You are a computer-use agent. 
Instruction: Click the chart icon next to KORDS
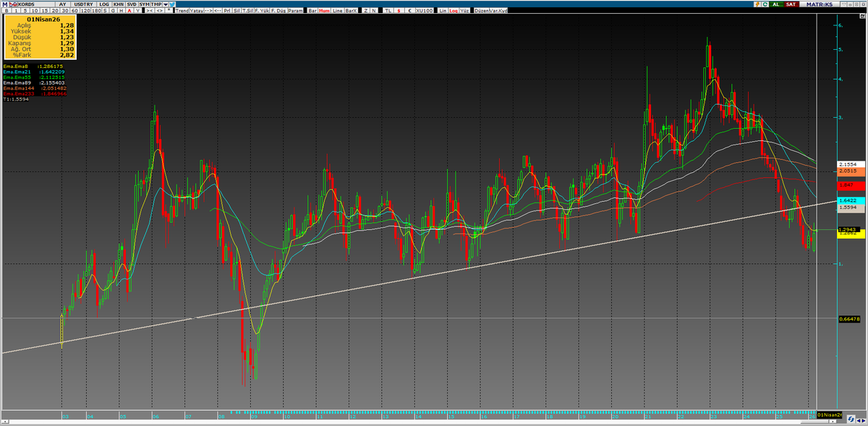click(x=13, y=4)
